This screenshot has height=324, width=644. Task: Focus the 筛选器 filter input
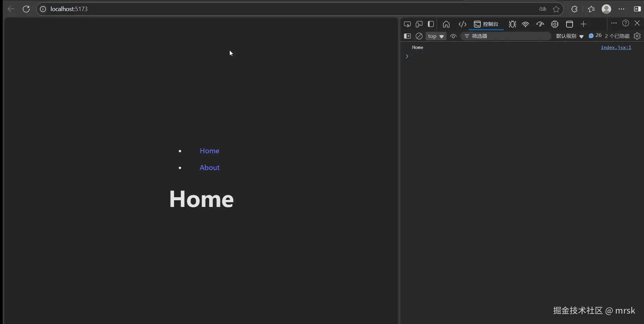[x=506, y=36]
